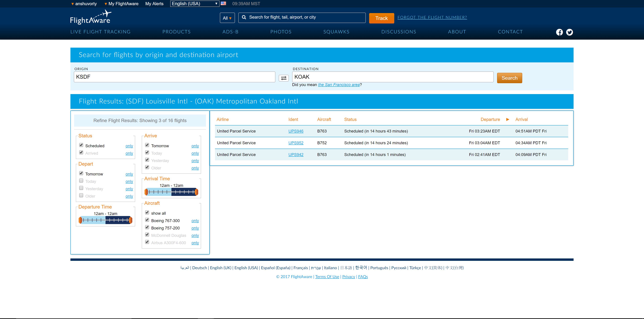Click the departure sort arrow icon
Image resolution: width=644 pixels, height=319 pixels.
click(x=507, y=120)
